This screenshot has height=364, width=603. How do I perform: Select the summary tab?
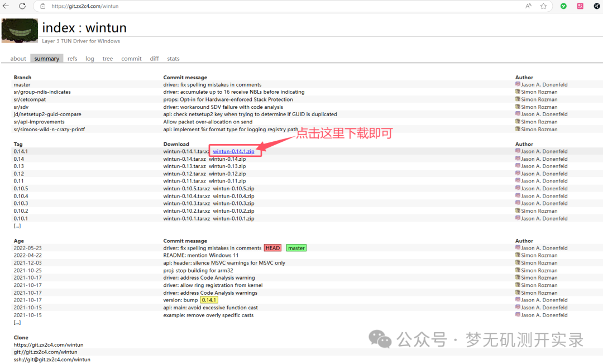point(46,59)
